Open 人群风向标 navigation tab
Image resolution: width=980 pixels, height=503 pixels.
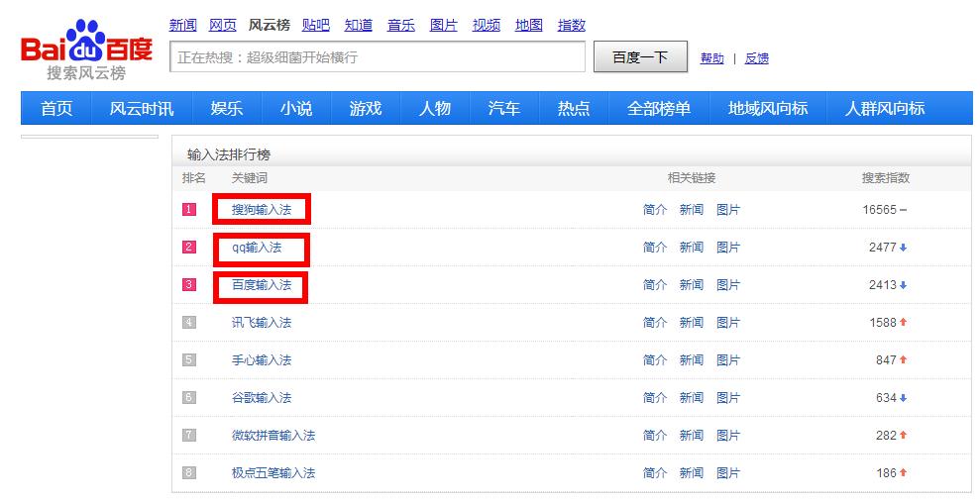885,108
